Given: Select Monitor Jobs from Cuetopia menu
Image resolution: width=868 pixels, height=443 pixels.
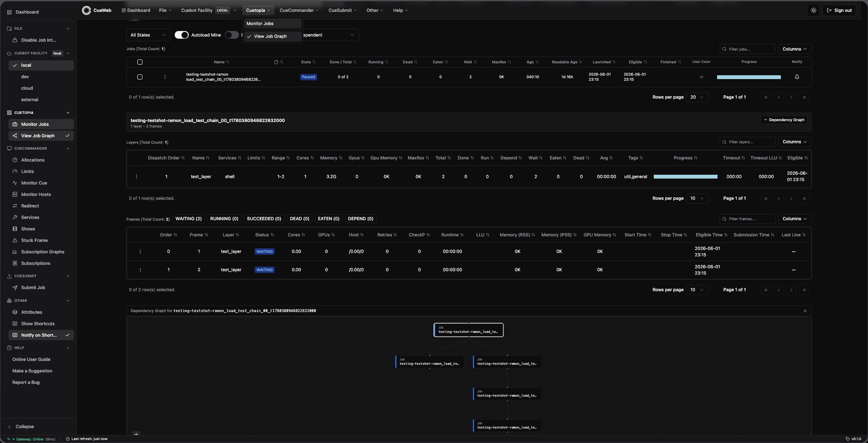Looking at the screenshot, I should click(x=272, y=23).
